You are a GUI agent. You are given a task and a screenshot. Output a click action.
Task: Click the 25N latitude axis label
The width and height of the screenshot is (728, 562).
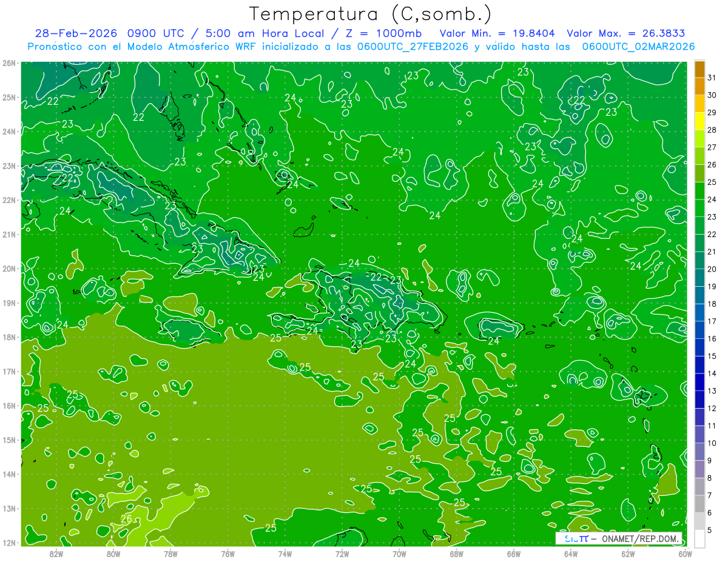pos(9,98)
